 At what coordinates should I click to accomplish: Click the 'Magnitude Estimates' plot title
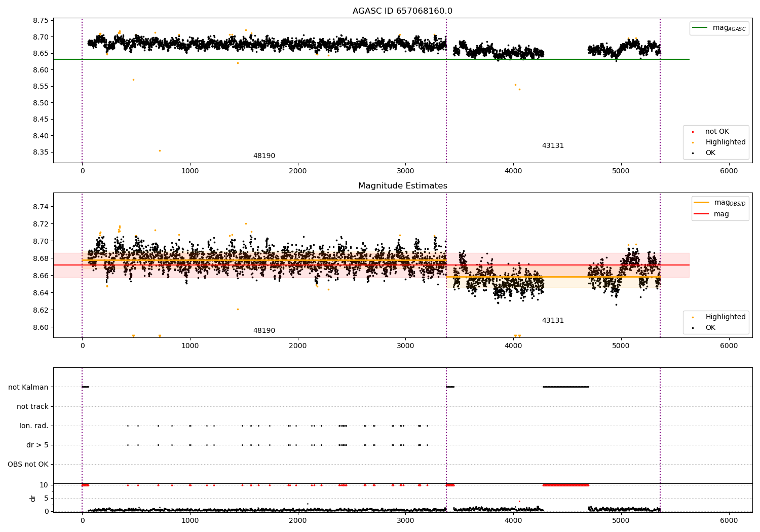click(402, 186)
